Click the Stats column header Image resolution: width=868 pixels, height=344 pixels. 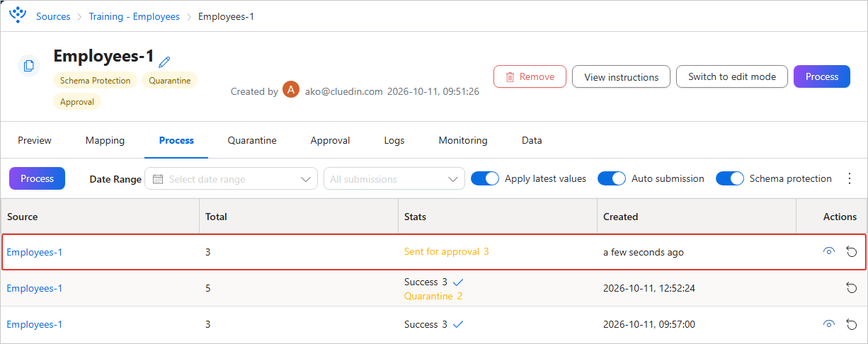point(497,217)
